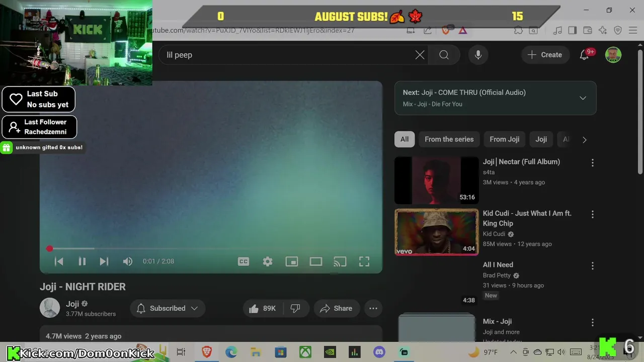The height and width of the screenshot is (362, 644).
Task: Click the search magnifier button
Action: (x=444, y=55)
